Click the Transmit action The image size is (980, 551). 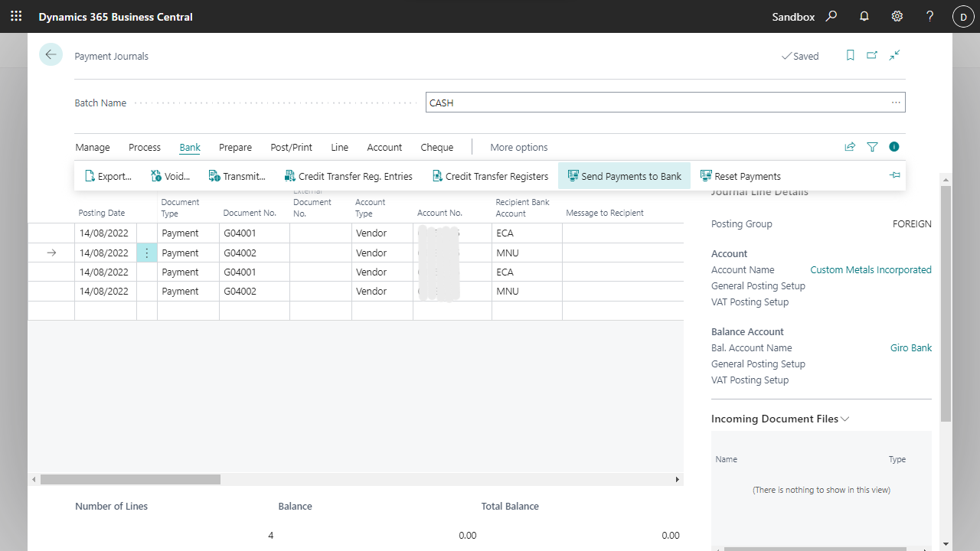point(237,176)
